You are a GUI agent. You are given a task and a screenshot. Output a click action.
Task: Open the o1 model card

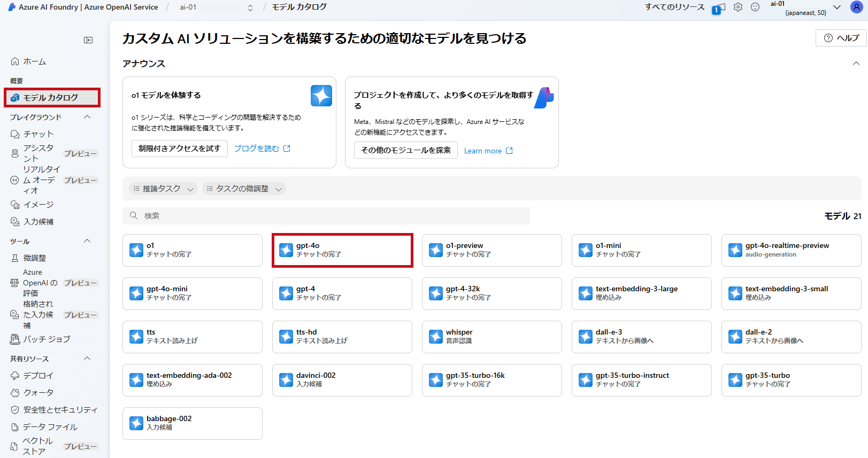[193, 250]
